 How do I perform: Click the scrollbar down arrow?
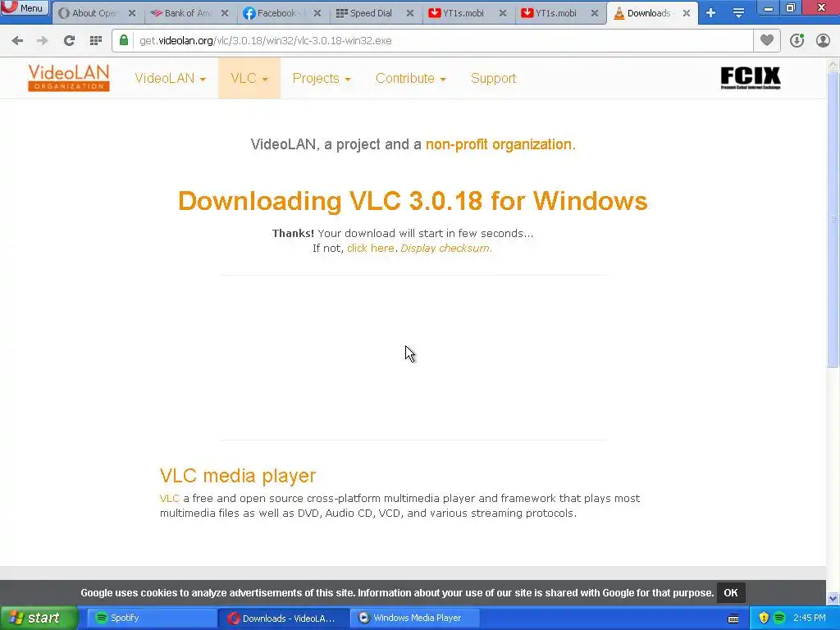click(x=833, y=598)
